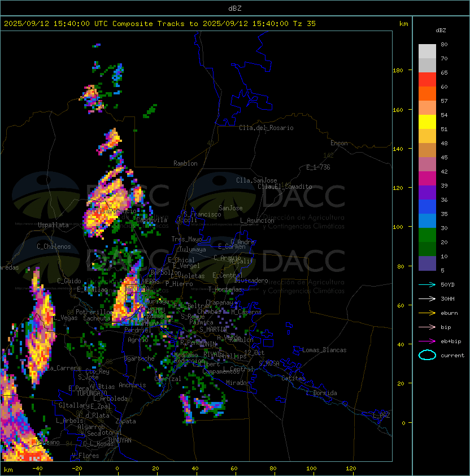
Task: Click the 'km' label at top right
Action: point(403,24)
